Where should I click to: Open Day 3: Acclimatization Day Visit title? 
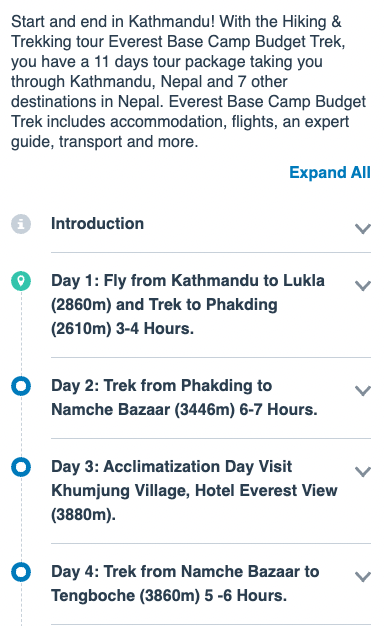coord(194,490)
